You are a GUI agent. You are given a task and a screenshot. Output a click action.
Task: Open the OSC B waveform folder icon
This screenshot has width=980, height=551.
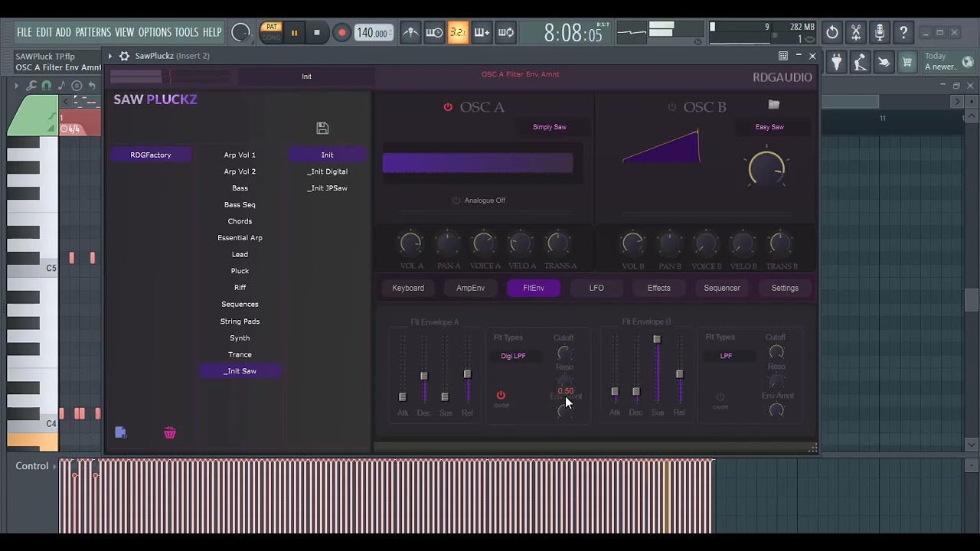774,104
